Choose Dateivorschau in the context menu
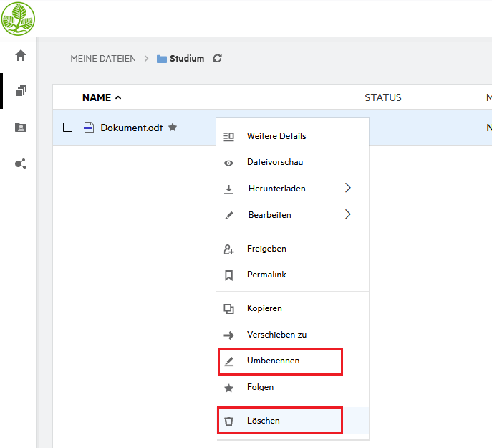Screen dimensions: 492x448 point(274,162)
